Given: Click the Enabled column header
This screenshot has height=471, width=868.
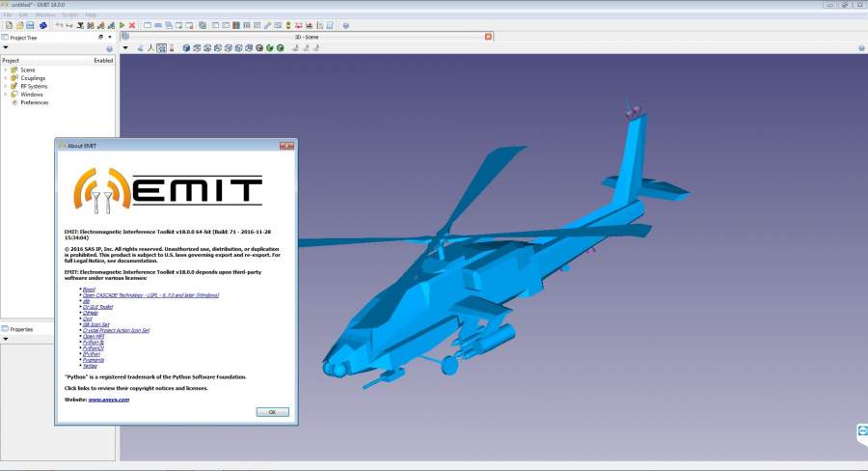Looking at the screenshot, I should (103, 61).
